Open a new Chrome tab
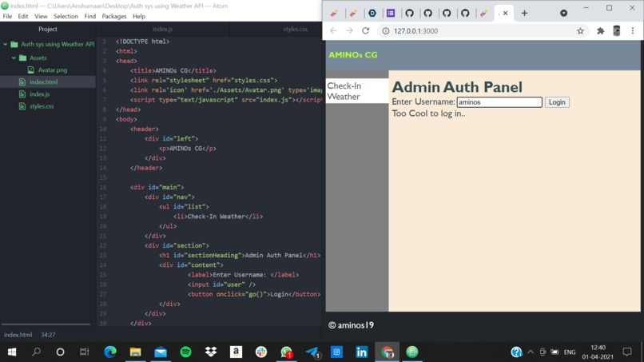The image size is (644, 362). 524,13
